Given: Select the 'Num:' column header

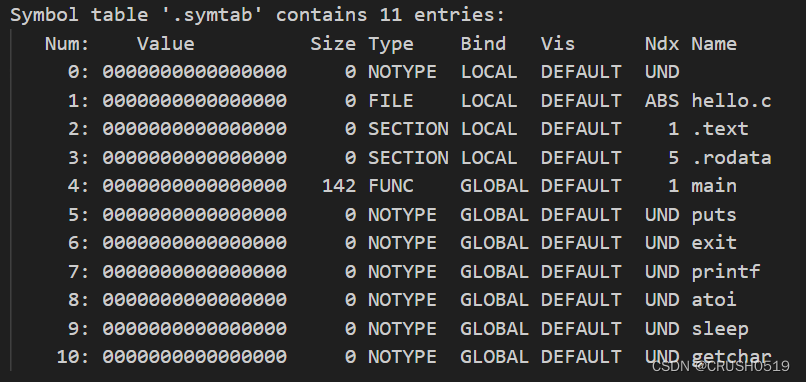Looking at the screenshot, I should pyautogui.click(x=67, y=44).
